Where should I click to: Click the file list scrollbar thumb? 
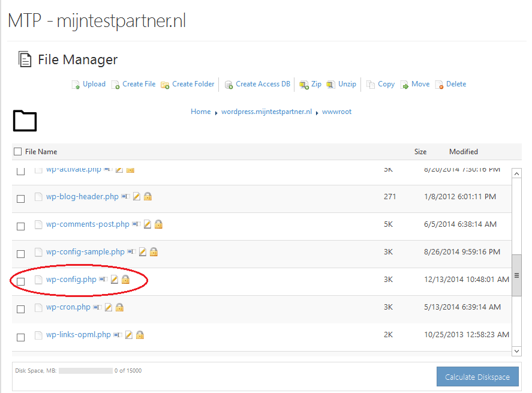click(516, 275)
